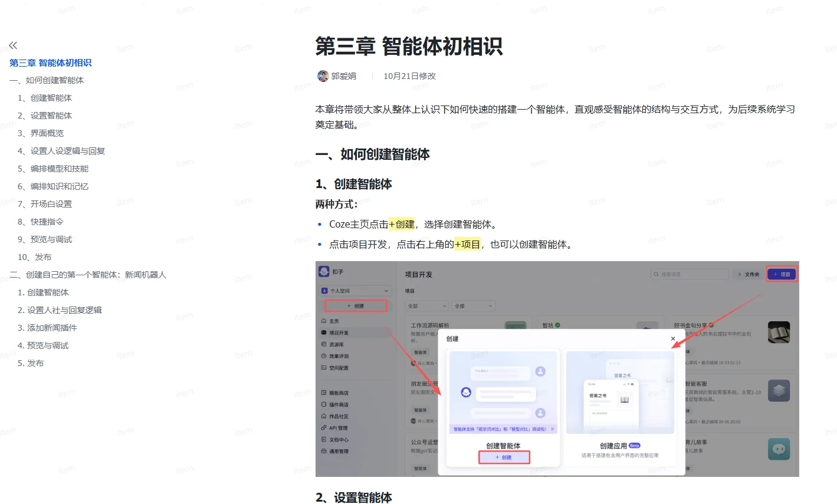Click the magnifier icon in 搜索项目
This screenshot has height=504, width=837.
(x=656, y=274)
